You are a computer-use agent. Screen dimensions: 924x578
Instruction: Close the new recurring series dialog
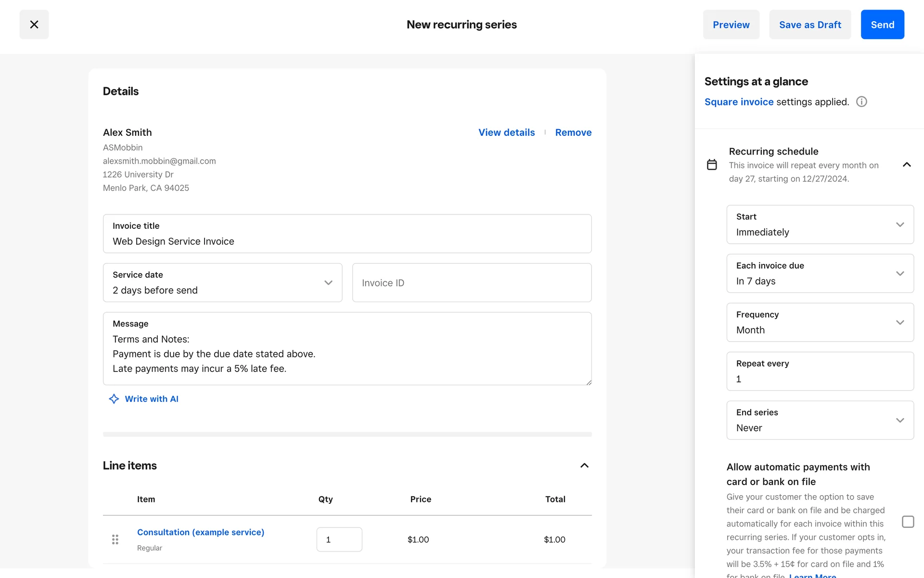point(34,25)
